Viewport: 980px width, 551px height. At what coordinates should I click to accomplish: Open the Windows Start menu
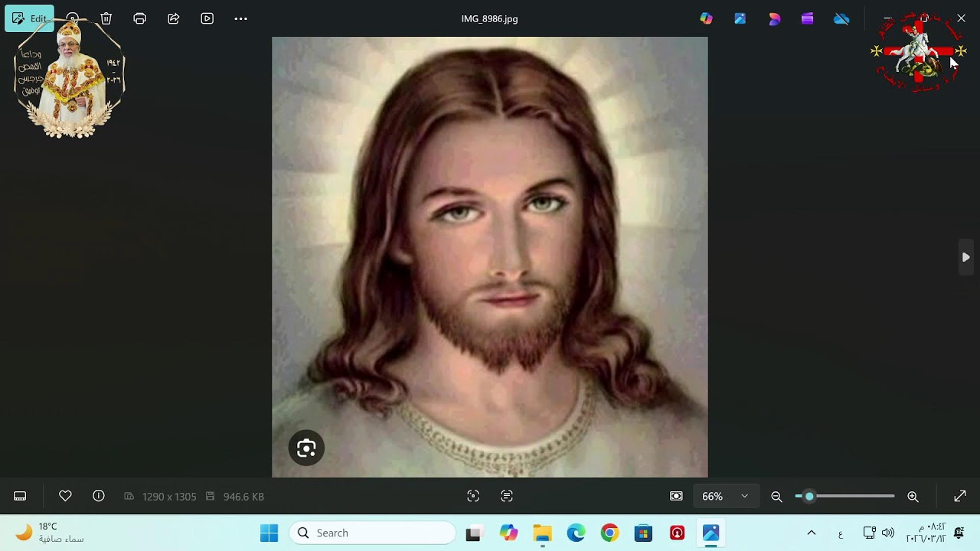[269, 533]
